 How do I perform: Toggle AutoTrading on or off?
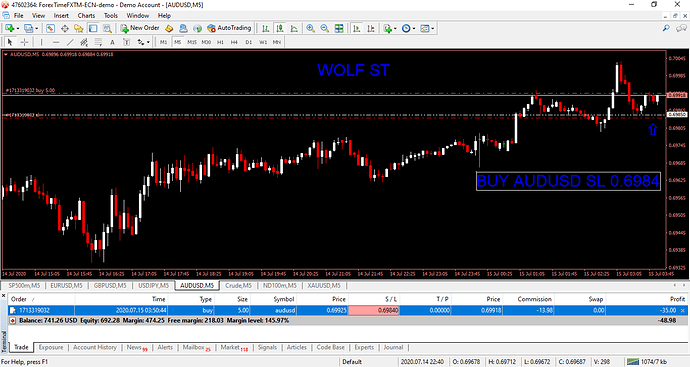229,28
